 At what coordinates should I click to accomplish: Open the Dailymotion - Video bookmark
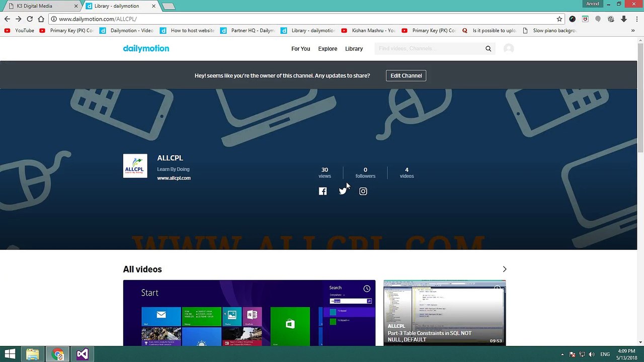127,31
